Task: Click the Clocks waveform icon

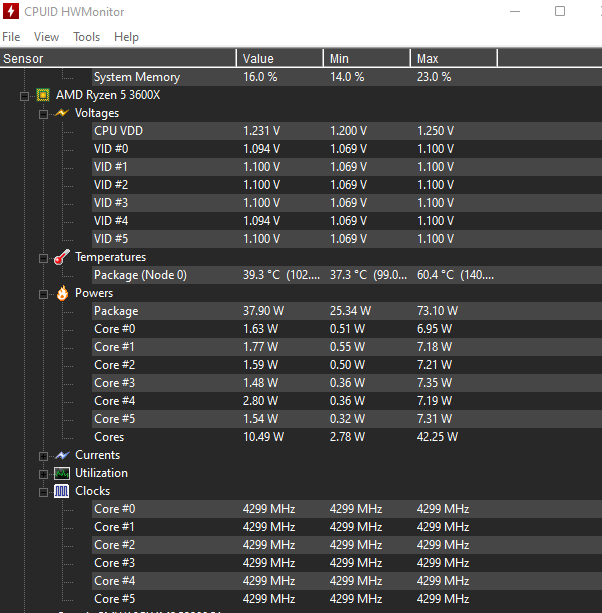Action: pyautogui.click(x=62, y=491)
